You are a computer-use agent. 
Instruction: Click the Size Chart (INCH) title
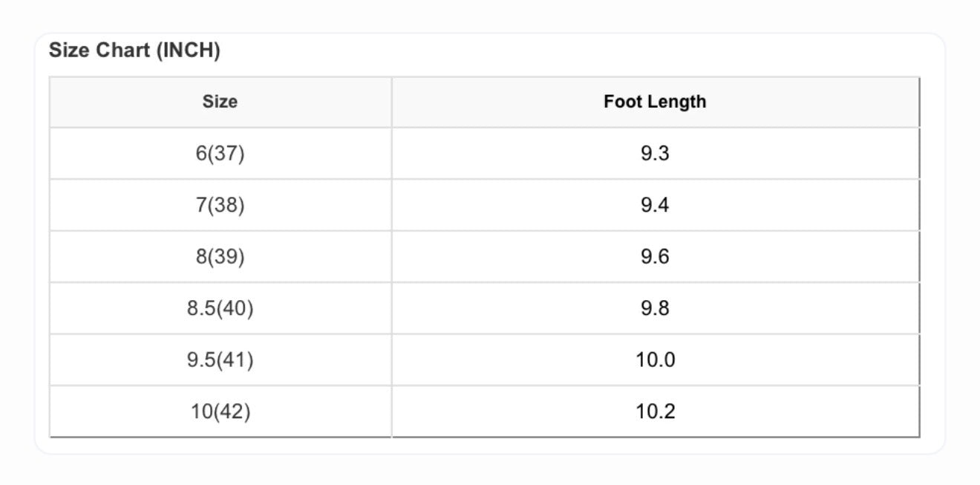point(134,51)
